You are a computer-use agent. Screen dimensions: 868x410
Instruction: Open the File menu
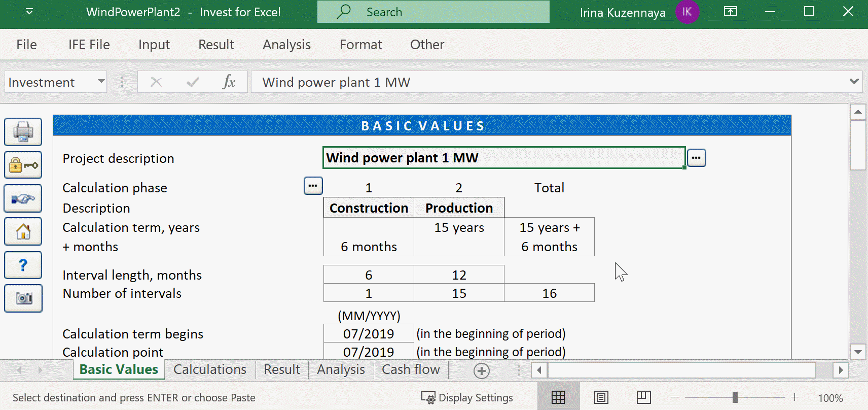coord(26,45)
